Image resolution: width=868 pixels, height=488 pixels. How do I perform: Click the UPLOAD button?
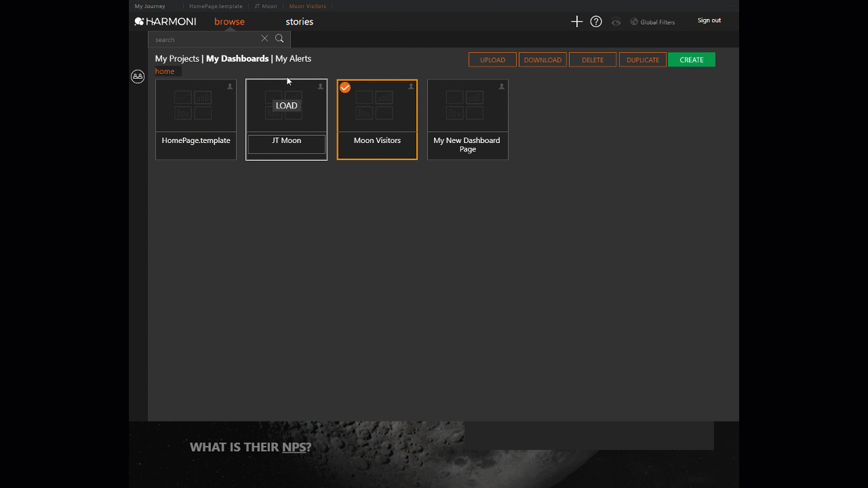492,60
